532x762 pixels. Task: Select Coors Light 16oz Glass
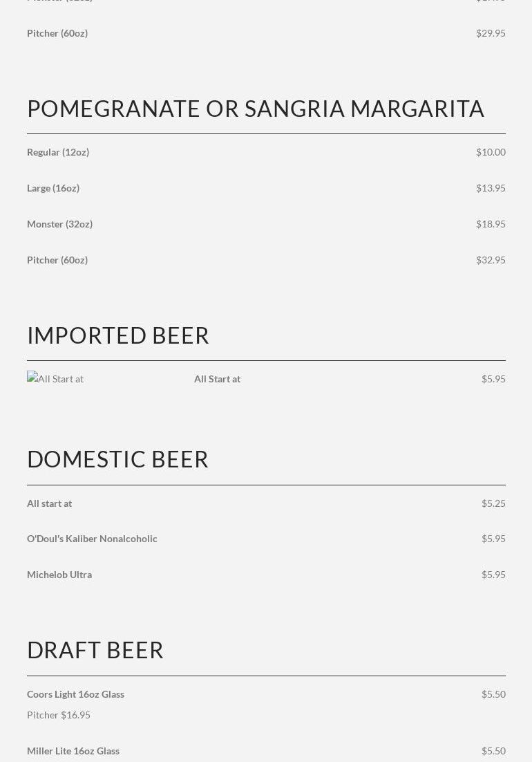75,694
